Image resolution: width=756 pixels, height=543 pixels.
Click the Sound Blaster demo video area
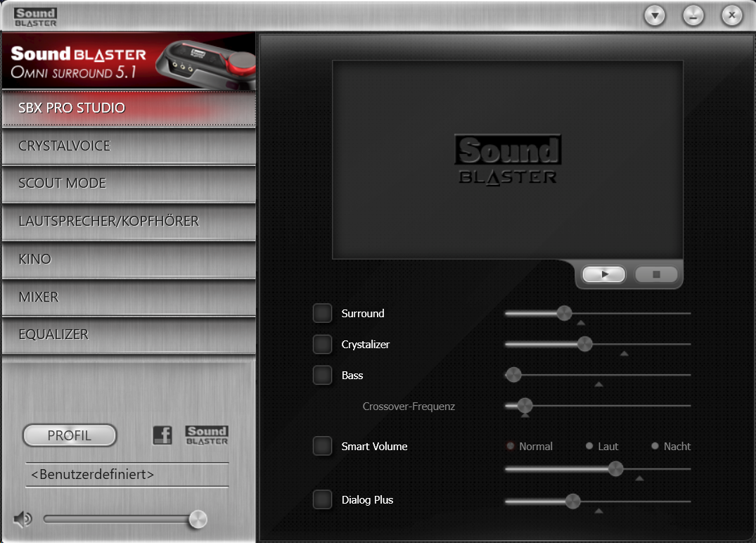508,160
